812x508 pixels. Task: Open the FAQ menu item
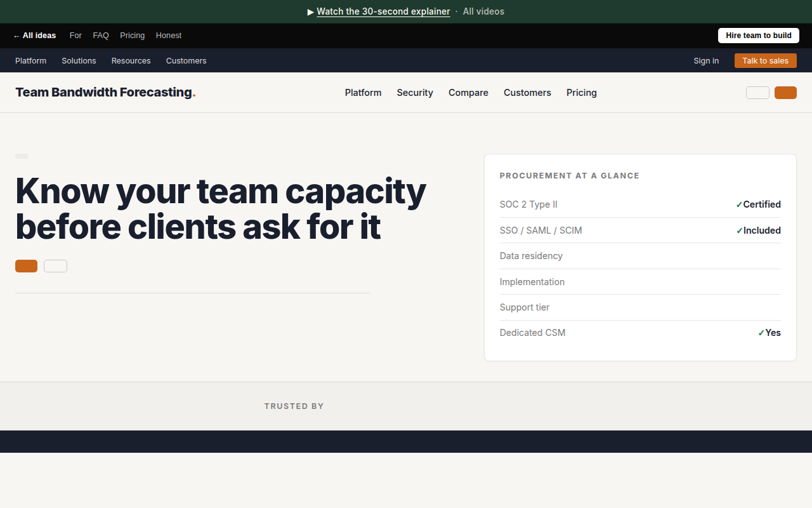(x=101, y=36)
